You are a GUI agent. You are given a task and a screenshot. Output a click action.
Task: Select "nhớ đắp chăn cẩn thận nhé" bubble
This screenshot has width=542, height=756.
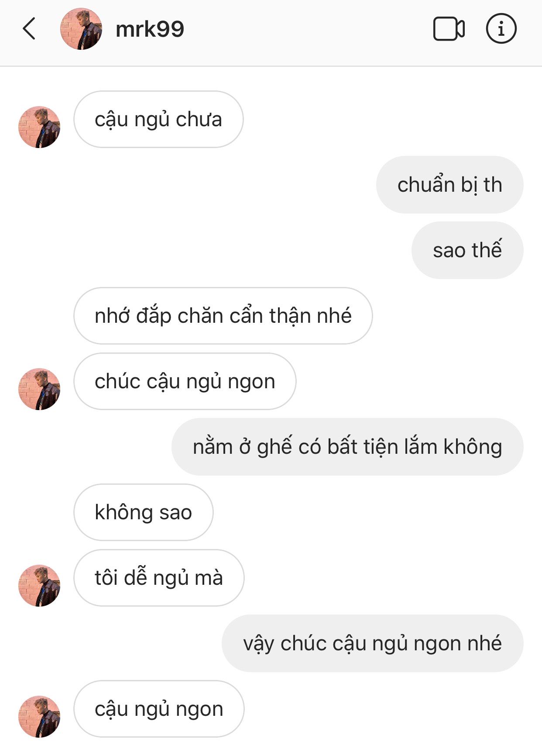tap(223, 316)
